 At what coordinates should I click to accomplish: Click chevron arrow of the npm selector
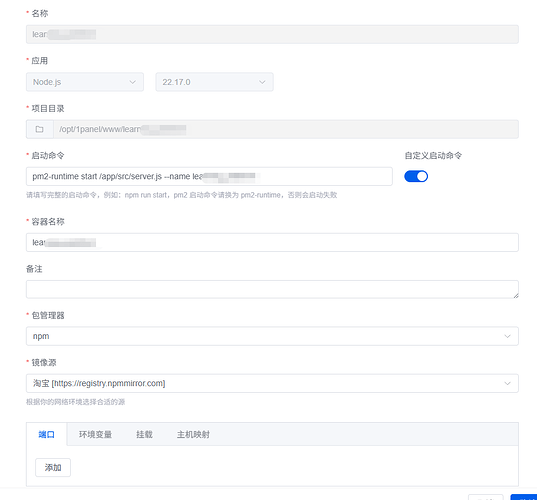(507, 336)
